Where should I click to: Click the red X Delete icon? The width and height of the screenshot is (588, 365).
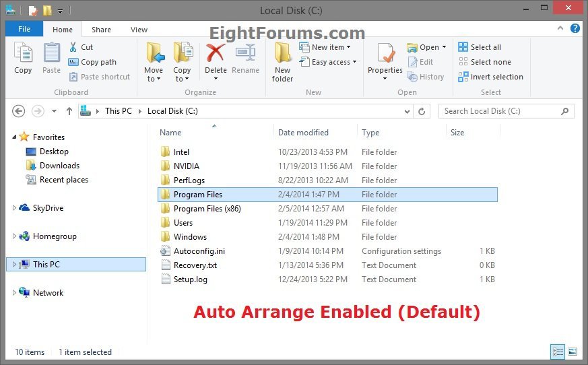tap(216, 53)
